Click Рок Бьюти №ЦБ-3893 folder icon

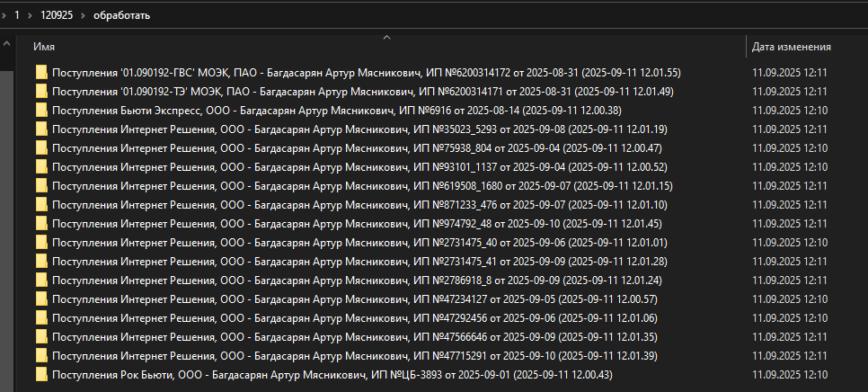[x=41, y=375]
